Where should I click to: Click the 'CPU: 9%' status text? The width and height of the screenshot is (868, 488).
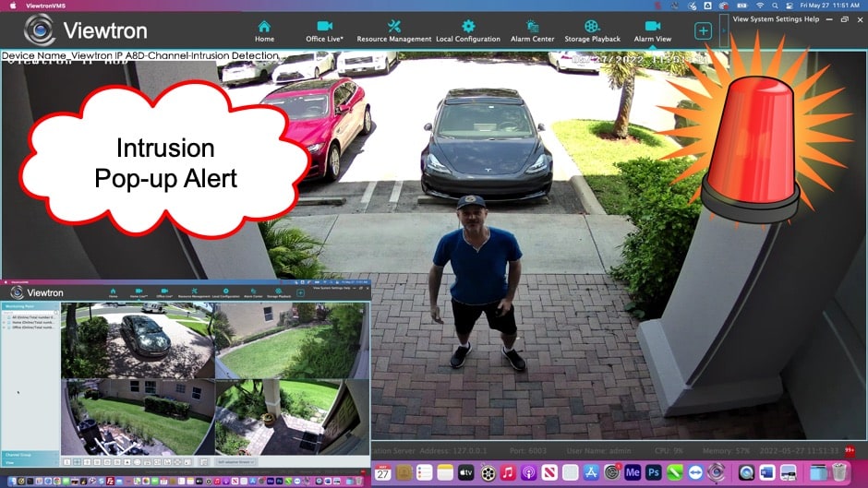pyautogui.click(x=669, y=451)
